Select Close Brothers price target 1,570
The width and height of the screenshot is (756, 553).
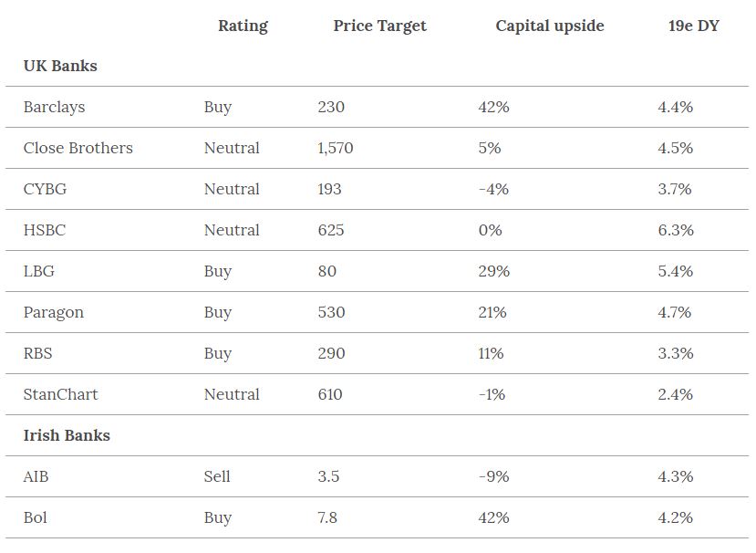(335, 148)
